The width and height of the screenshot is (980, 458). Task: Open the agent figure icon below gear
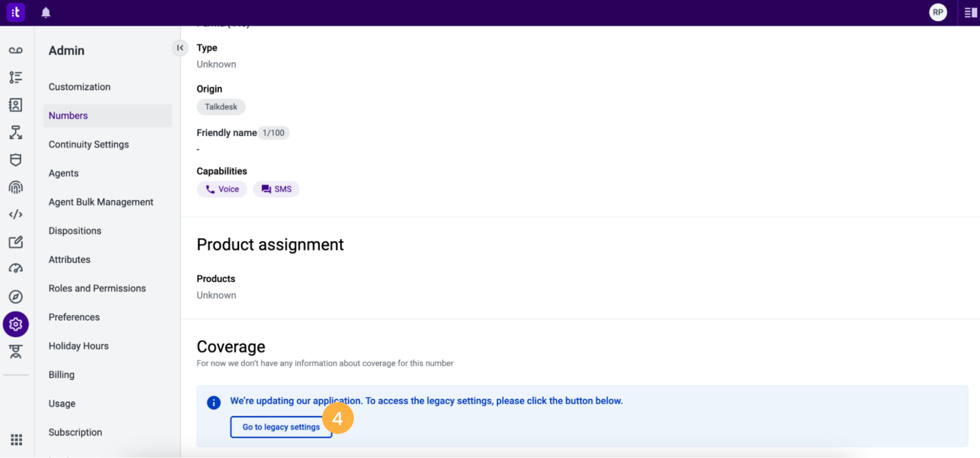coord(16,352)
